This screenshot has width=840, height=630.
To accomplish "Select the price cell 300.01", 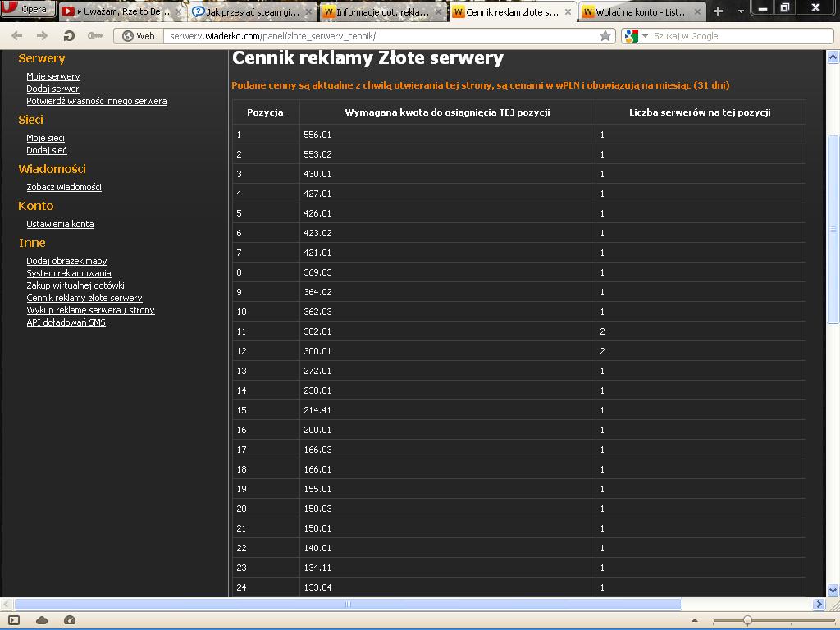I will coord(447,351).
